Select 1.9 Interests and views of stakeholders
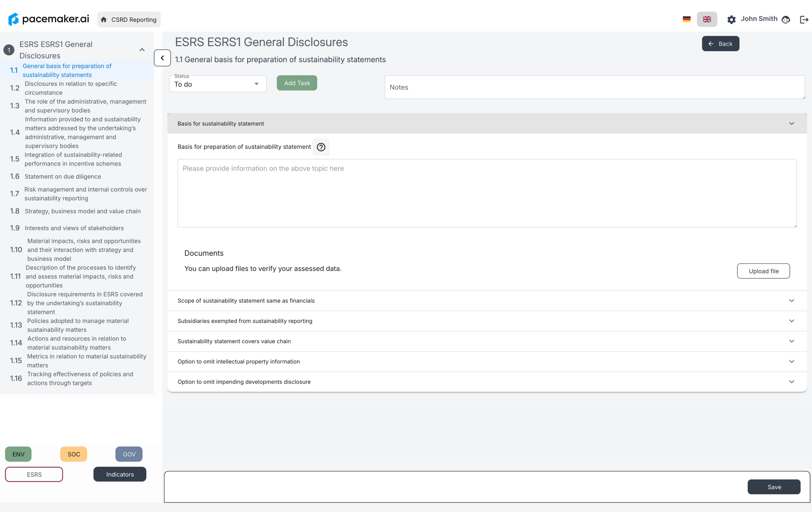812x512 pixels. [74, 228]
